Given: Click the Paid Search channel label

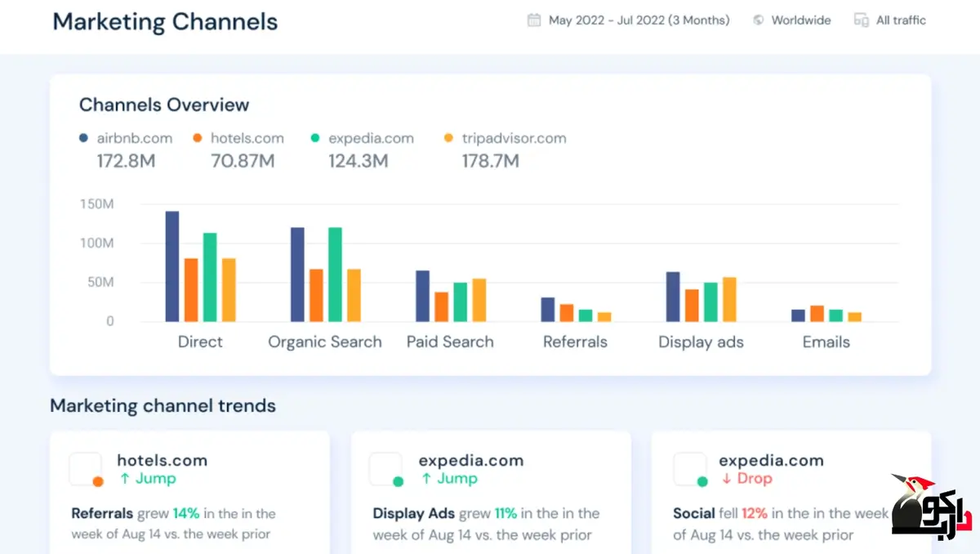Looking at the screenshot, I should pyautogui.click(x=450, y=342).
